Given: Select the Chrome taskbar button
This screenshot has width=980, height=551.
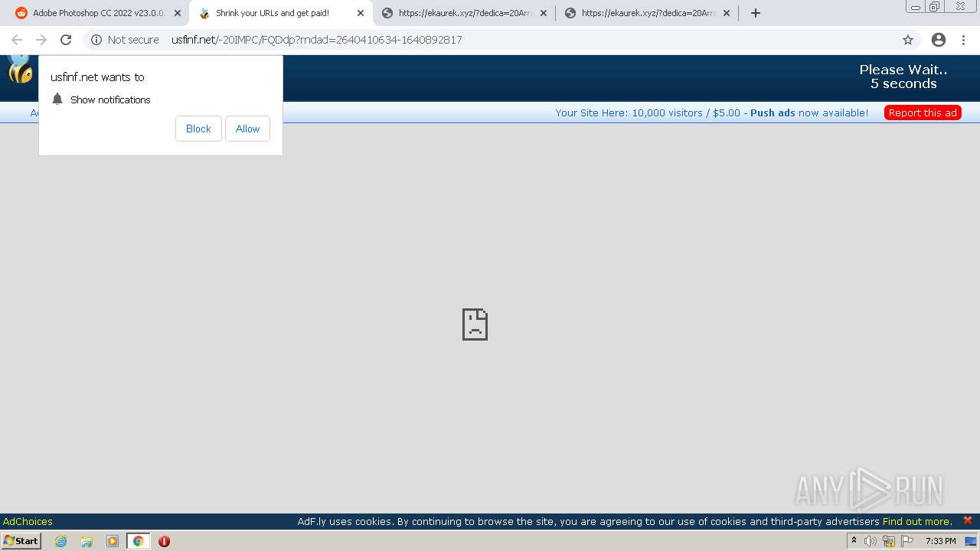Looking at the screenshot, I should [138, 541].
